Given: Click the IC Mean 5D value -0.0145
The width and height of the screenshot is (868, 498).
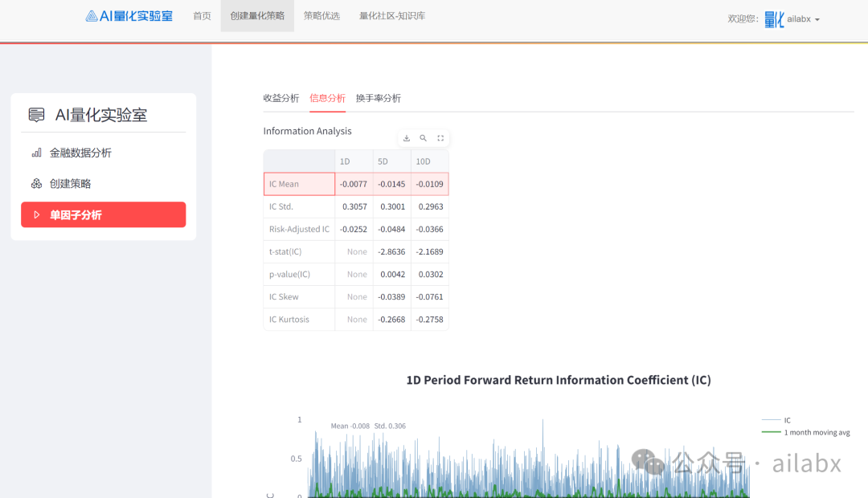Looking at the screenshot, I should 392,184.
